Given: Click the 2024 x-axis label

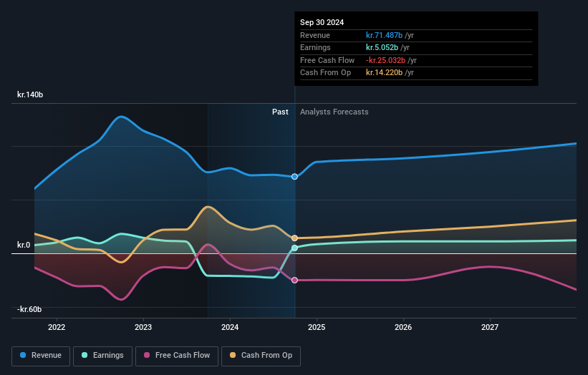Looking at the screenshot, I should [x=230, y=327].
